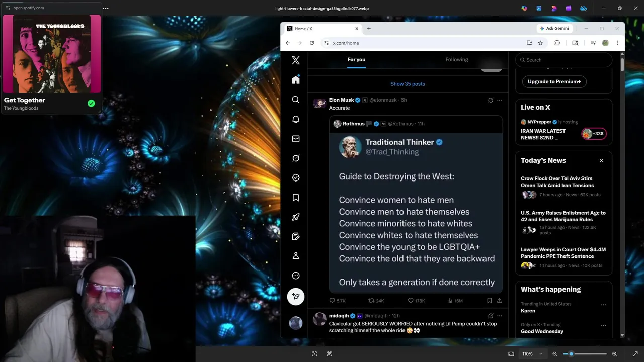644x362 pixels.
Task: Click Ask Gemini button in Chrome
Action: point(554,29)
